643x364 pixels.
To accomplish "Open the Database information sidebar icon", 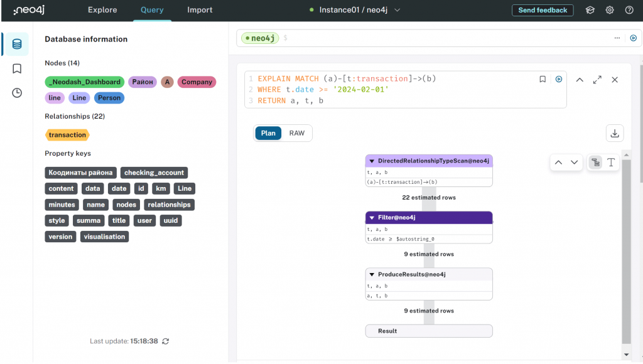I will (17, 44).
